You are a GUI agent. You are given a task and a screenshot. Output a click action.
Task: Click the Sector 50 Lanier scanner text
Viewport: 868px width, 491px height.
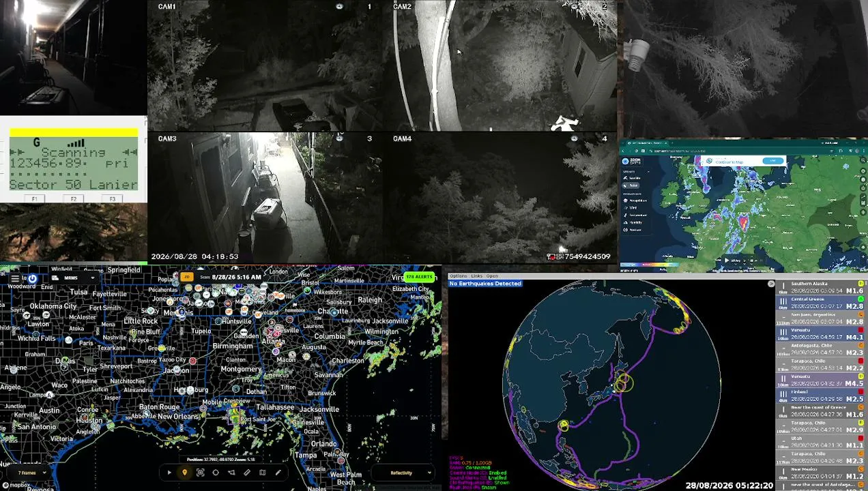click(x=74, y=185)
